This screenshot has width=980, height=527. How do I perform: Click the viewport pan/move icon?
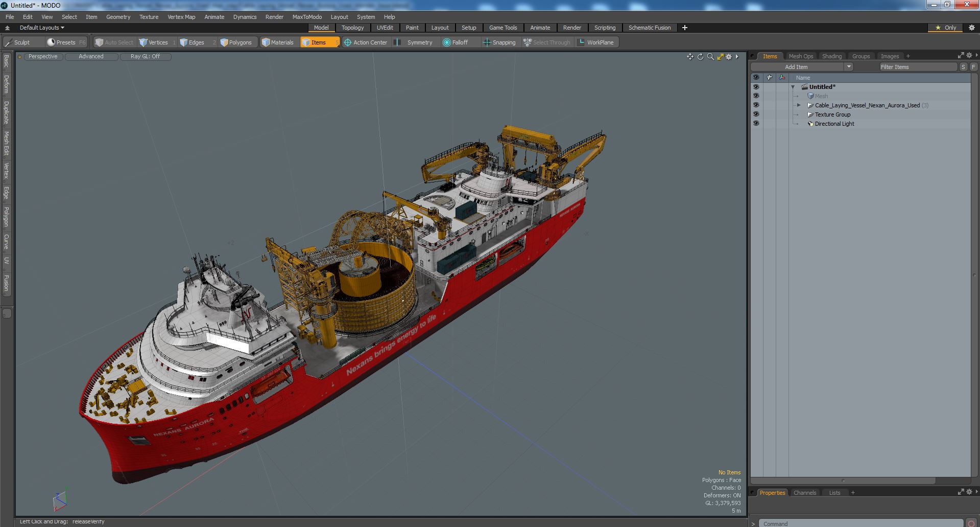(x=690, y=57)
